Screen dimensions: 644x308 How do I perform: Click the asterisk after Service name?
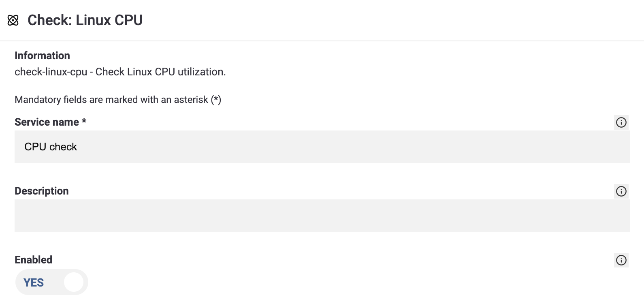tap(84, 122)
